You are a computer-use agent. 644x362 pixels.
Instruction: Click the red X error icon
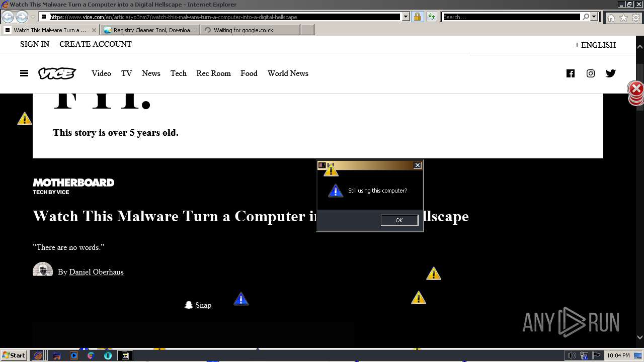(x=636, y=89)
